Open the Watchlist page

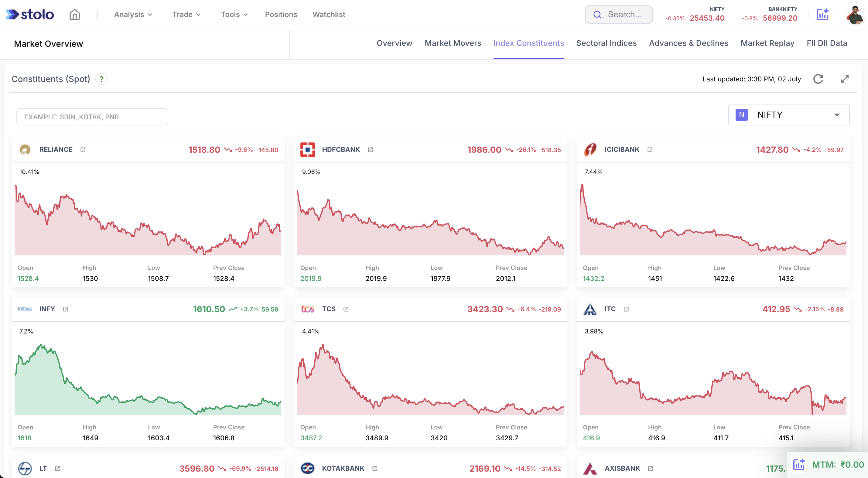pyautogui.click(x=329, y=15)
